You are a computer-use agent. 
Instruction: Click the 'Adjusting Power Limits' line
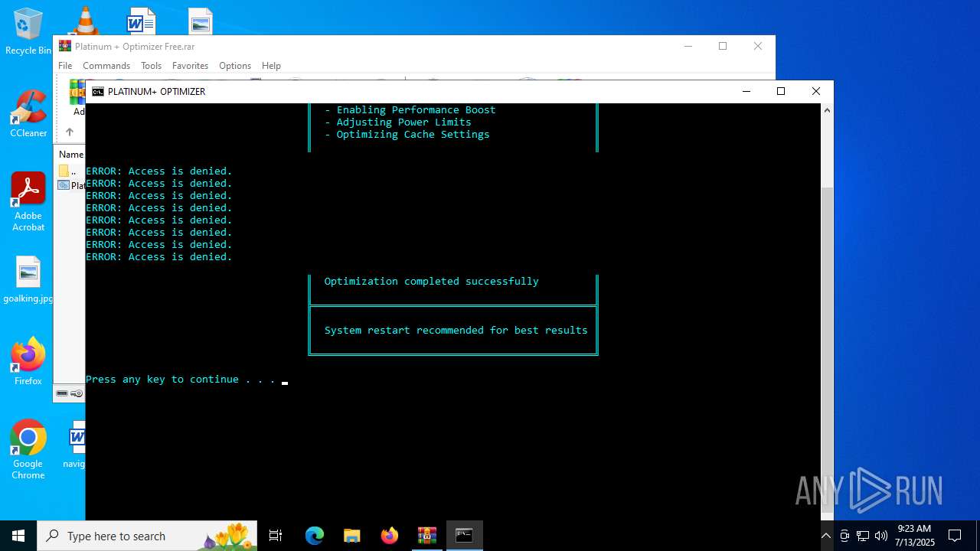[x=403, y=122]
